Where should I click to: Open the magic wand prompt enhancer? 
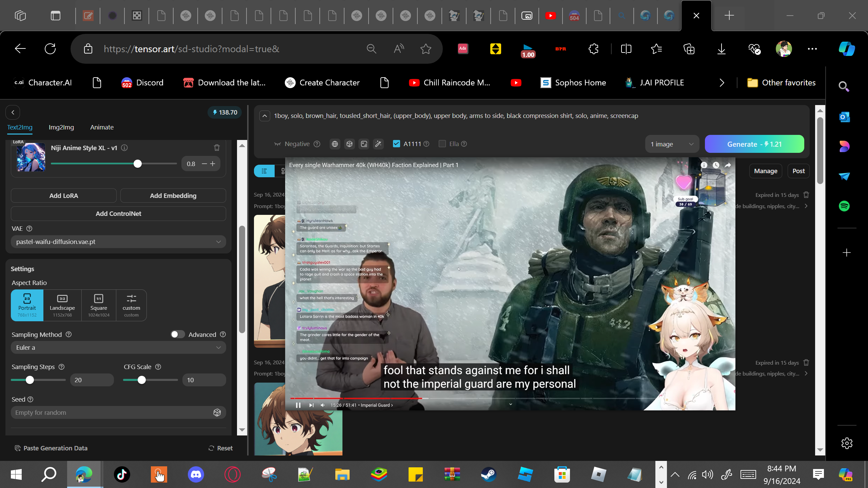coord(378,144)
